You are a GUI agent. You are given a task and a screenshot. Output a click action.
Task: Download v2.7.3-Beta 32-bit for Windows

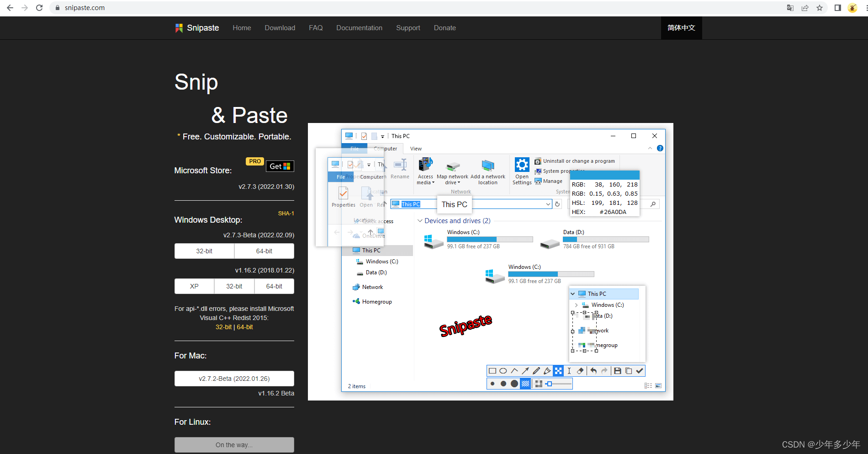click(x=204, y=251)
